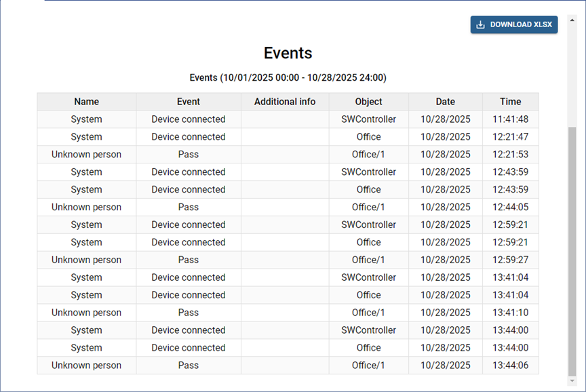The height and width of the screenshot is (392, 586).
Task: Click Device connected in the 12:21:47 row
Action: click(188, 137)
